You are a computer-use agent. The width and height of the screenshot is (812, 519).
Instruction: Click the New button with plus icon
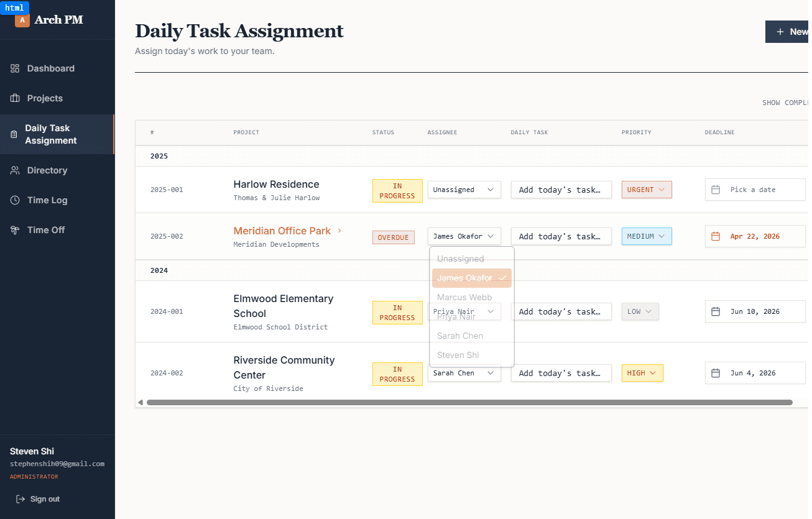788,32
